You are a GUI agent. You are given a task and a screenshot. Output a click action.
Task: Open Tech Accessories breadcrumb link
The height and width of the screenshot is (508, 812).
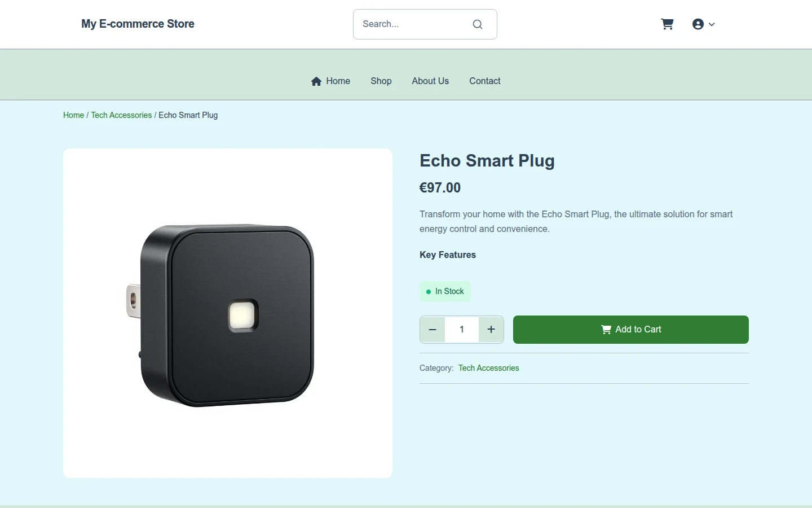click(121, 115)
